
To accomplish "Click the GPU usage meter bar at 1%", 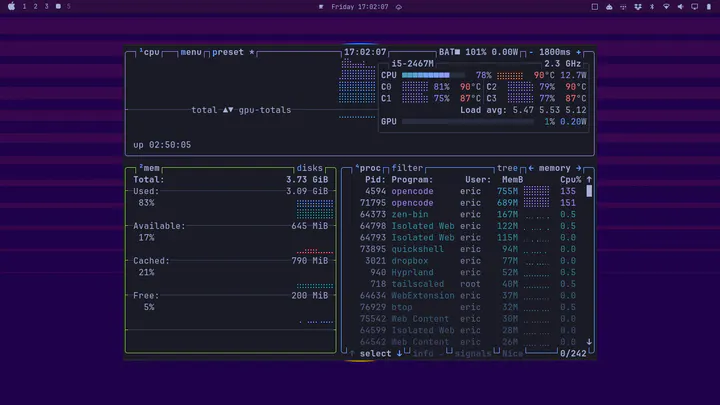I will 468,122.
